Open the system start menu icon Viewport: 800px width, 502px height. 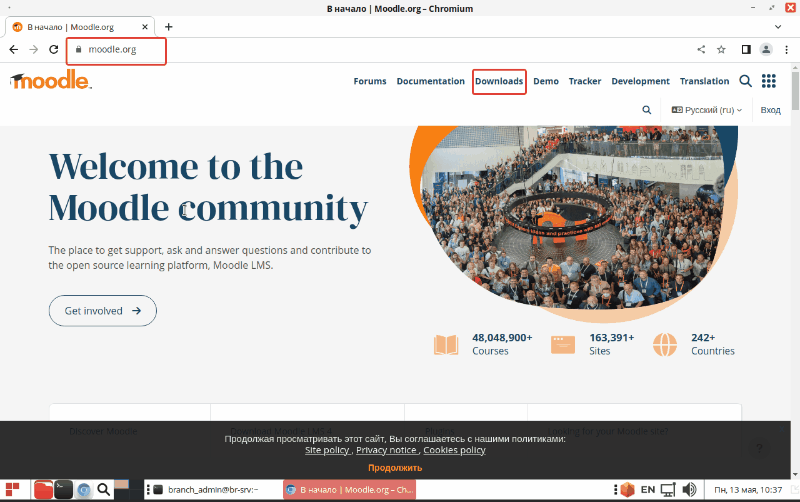coord(12,490)
